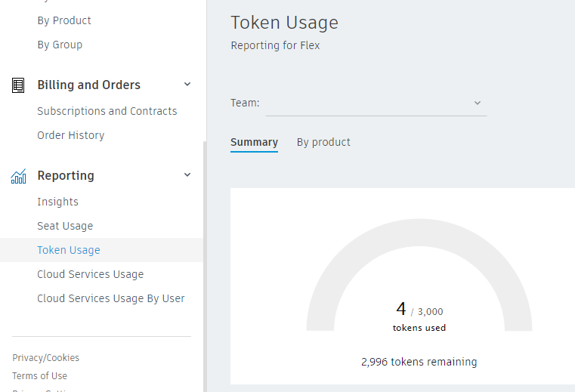Viewport: 575px width, 392px height.
Task: Click the 'Token Usage' page title
Action: pos(284,23)
